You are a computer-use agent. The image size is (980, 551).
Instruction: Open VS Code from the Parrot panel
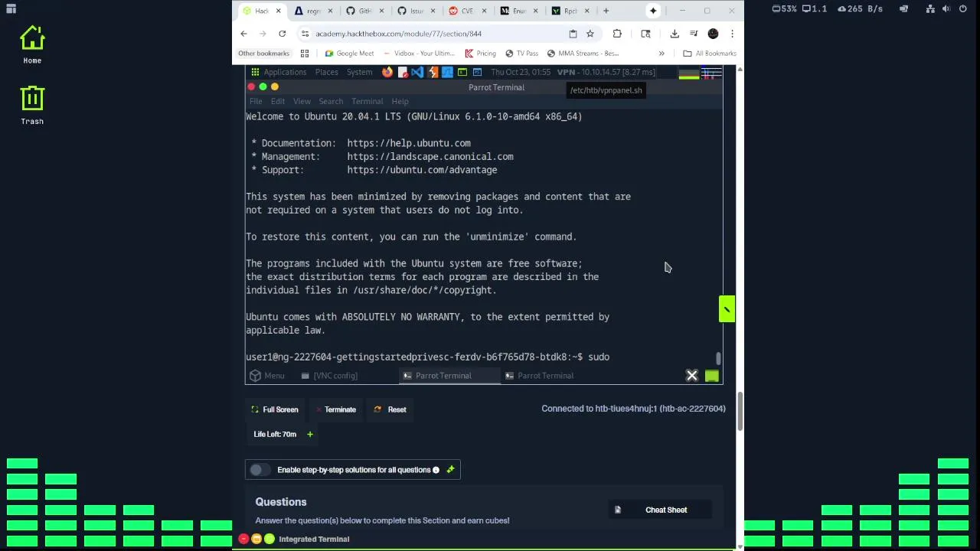[x=417, y=72]
